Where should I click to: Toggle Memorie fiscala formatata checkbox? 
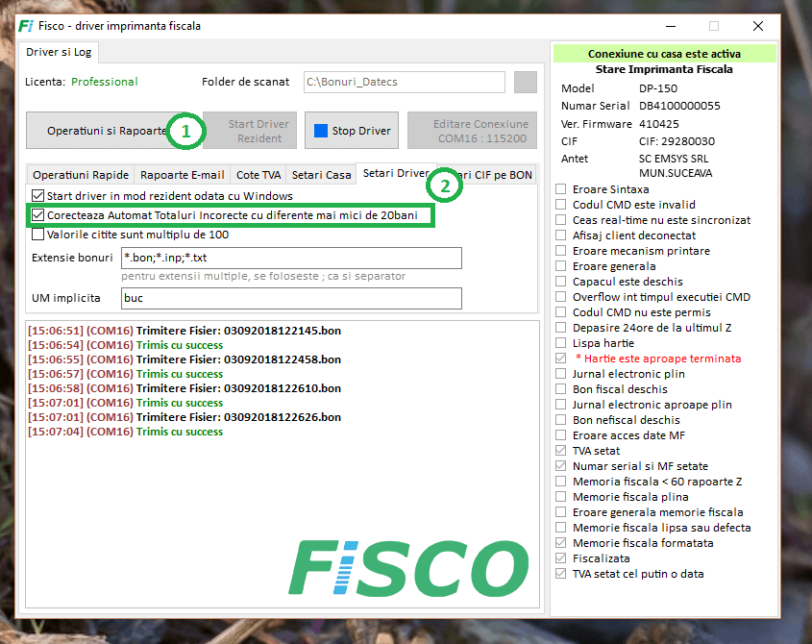[561, 543]
